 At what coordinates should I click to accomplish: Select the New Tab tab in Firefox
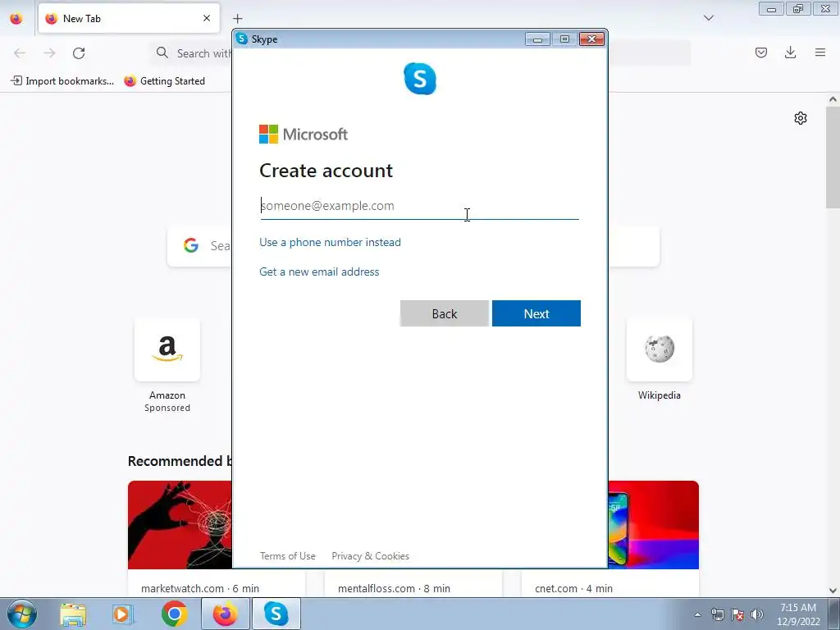coord(129,18)
